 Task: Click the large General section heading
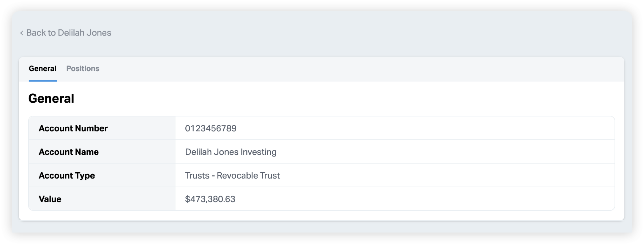[x=51, y=98]
